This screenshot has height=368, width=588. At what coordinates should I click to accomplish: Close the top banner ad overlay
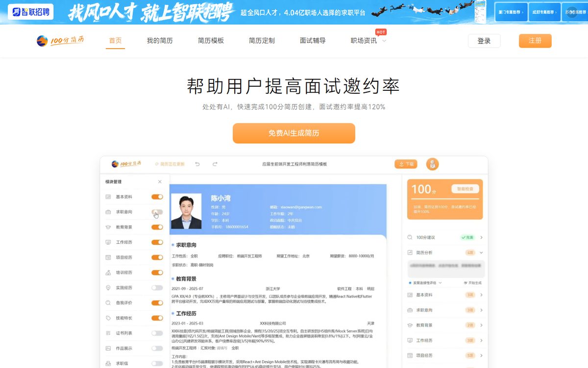coord(572,13)
